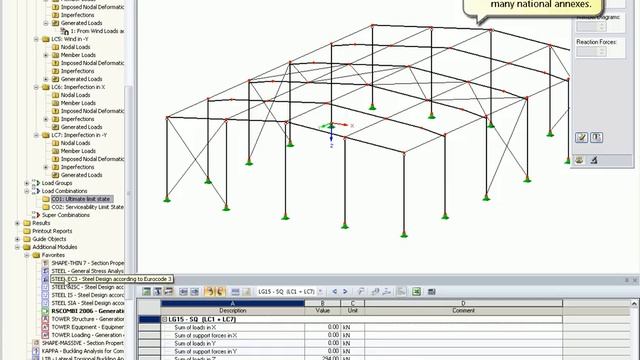Select CO2: Serviceability Limit State

[x=87, y=207]
